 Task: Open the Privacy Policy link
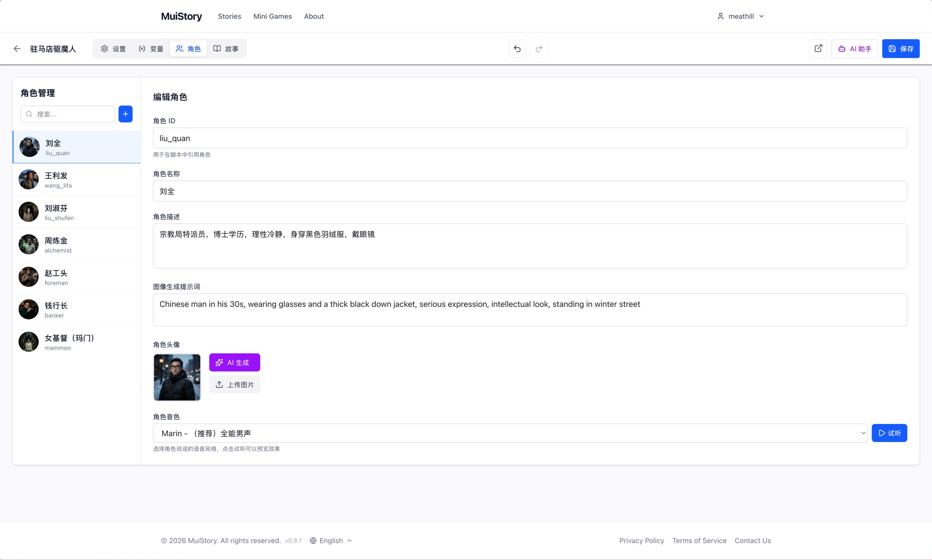point(641,540)
